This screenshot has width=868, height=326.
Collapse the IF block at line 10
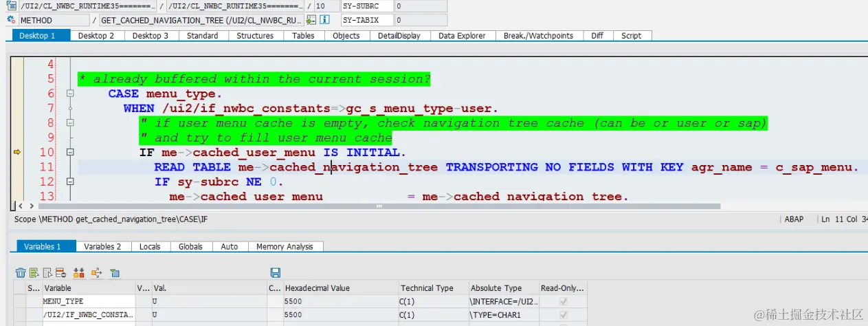click(69, 152)
